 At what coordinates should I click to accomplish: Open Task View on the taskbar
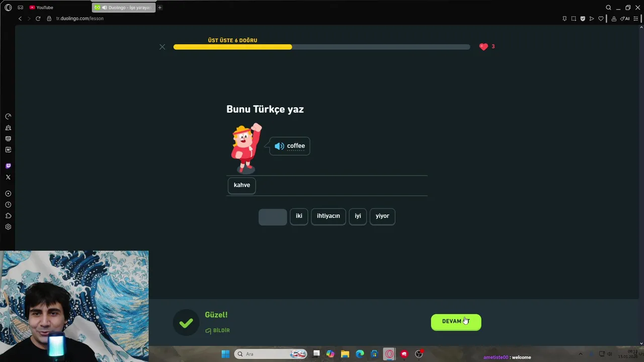316,354
